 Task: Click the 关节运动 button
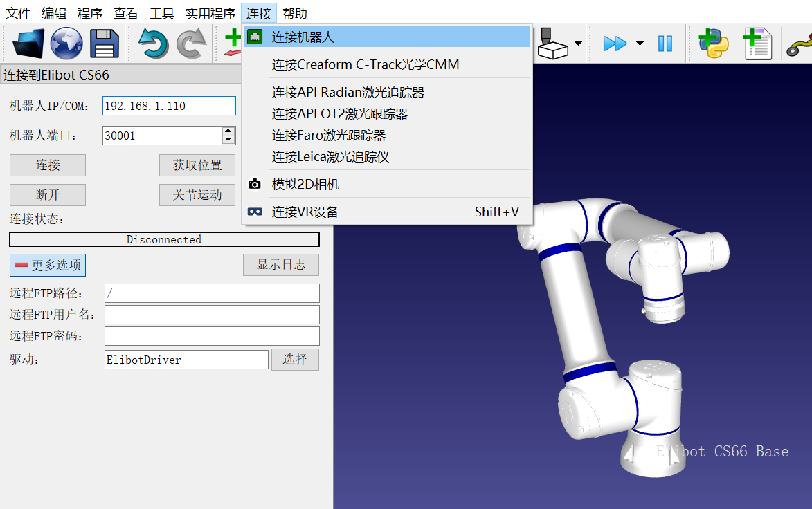[197, 195]
